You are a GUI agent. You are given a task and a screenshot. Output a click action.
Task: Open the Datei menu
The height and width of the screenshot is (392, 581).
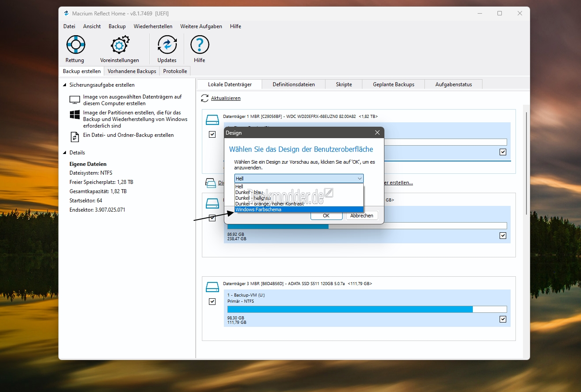coord(69,26)
